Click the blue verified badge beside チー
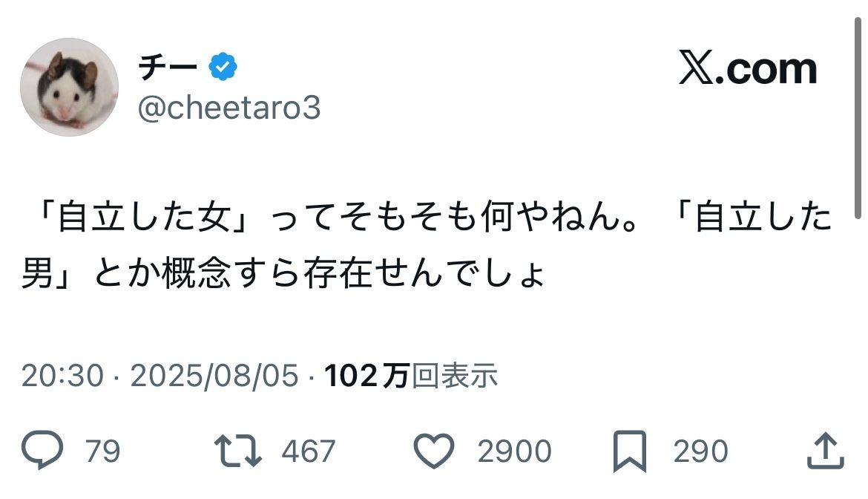The image size is (868, 499). pos(223,68)
